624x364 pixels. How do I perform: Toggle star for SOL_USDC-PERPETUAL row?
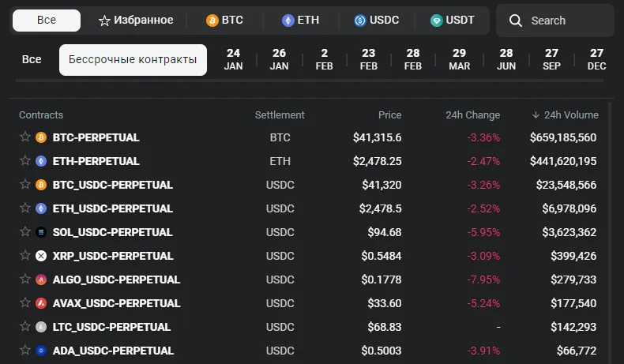(x=25, y=231)
